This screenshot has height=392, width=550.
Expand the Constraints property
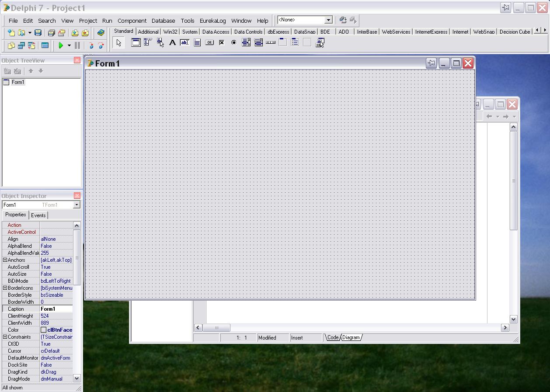click(x=5, y=337)
